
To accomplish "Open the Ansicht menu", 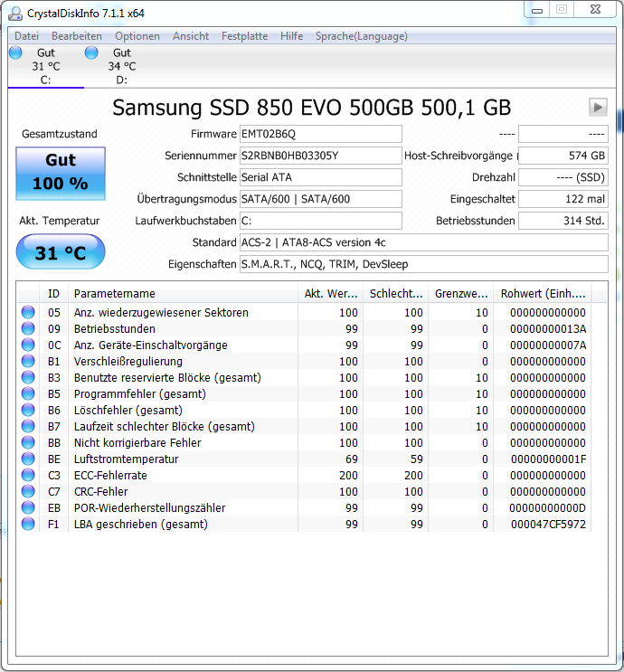I will coord(191,36).
